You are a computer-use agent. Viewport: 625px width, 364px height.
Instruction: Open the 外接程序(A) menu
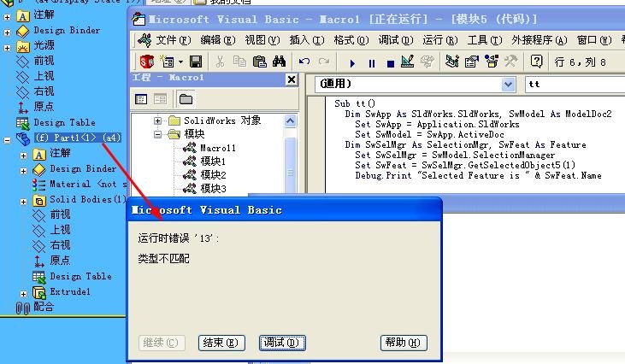[540, 40]
